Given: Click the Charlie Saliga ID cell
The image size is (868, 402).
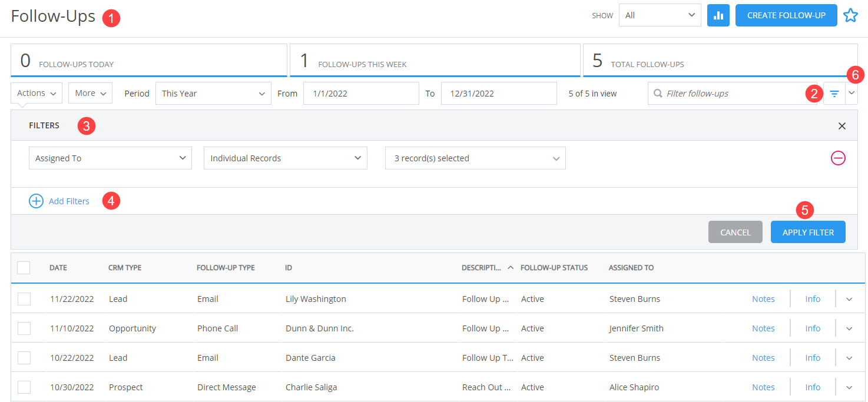Looking at the screenshot, I should pyautogui.click(x=311, y=387).
